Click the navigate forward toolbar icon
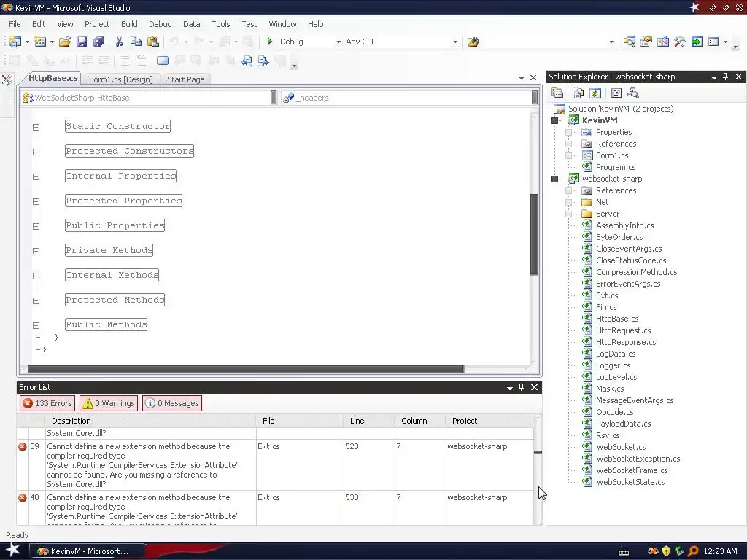The width and height of the screenshot is (747, 560). pos(263,61)
